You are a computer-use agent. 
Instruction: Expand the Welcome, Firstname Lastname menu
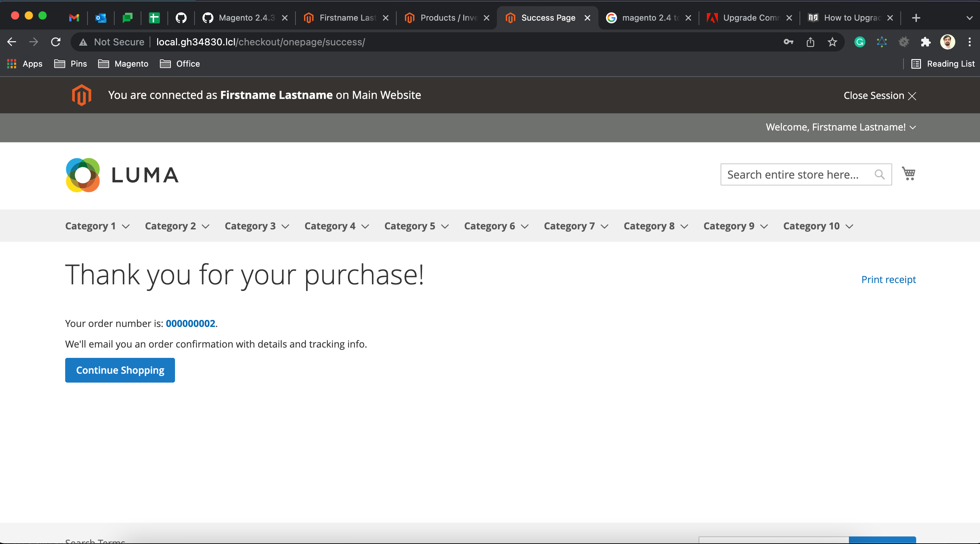pyautogui.click(x=840, y=127)
